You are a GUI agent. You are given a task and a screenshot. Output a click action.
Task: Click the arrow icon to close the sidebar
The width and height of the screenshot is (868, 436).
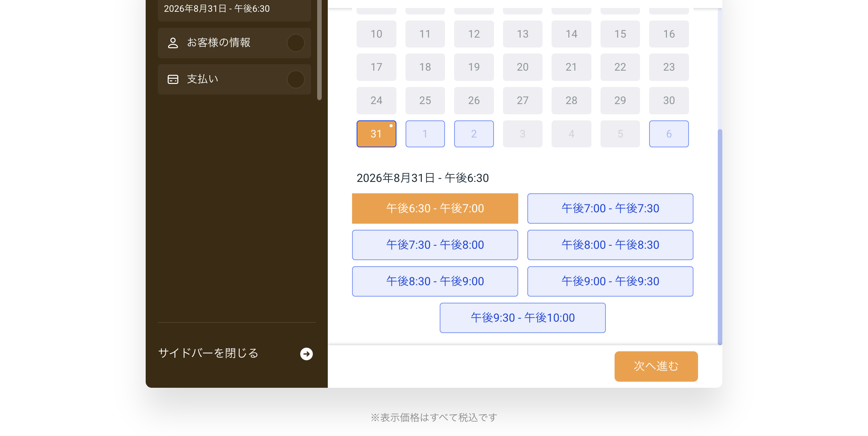coord(307,354)
